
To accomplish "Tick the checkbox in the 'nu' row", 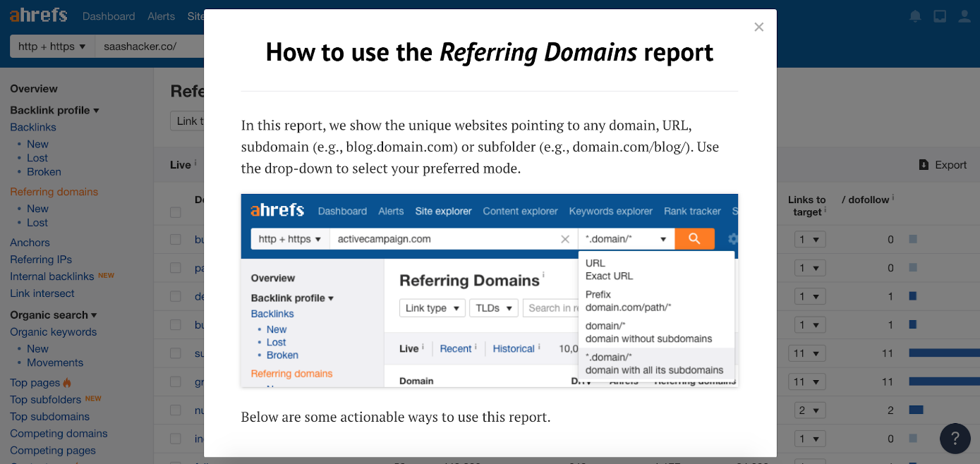I will (x=175, y=410).
